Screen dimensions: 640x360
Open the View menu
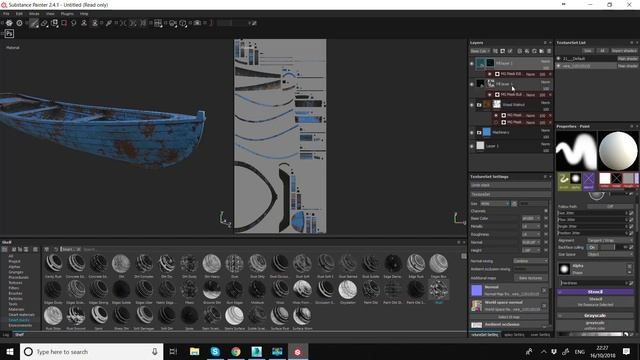50,13
